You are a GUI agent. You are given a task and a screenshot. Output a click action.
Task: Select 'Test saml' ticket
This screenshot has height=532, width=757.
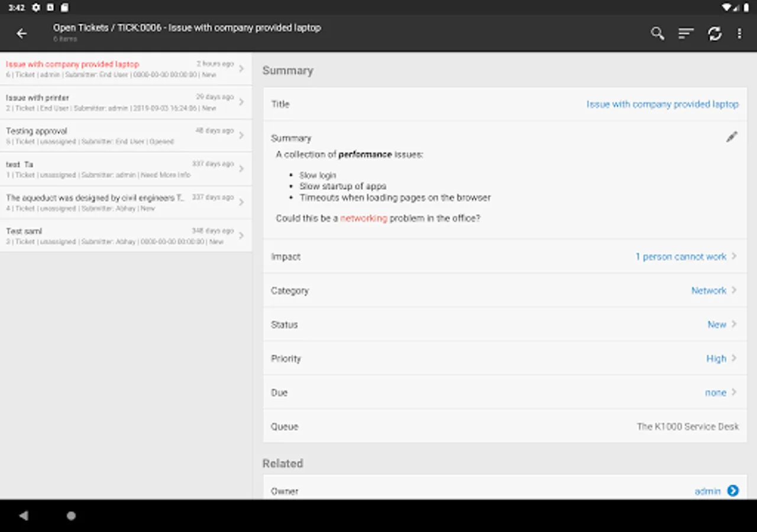click(x=126, y=236)
